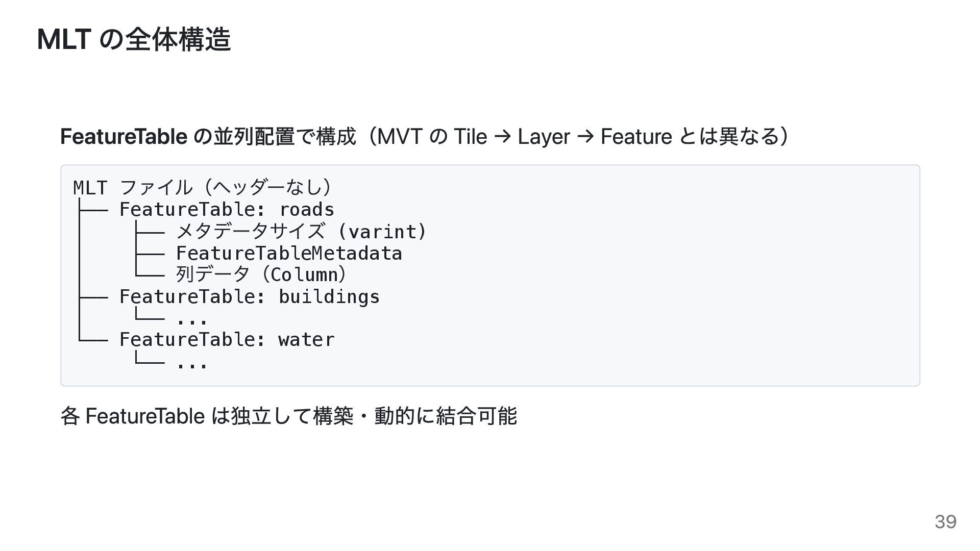This screenshot has width=980, height=551.
Task: Click "Feature" after the second arrow
Action: [635, 137]
